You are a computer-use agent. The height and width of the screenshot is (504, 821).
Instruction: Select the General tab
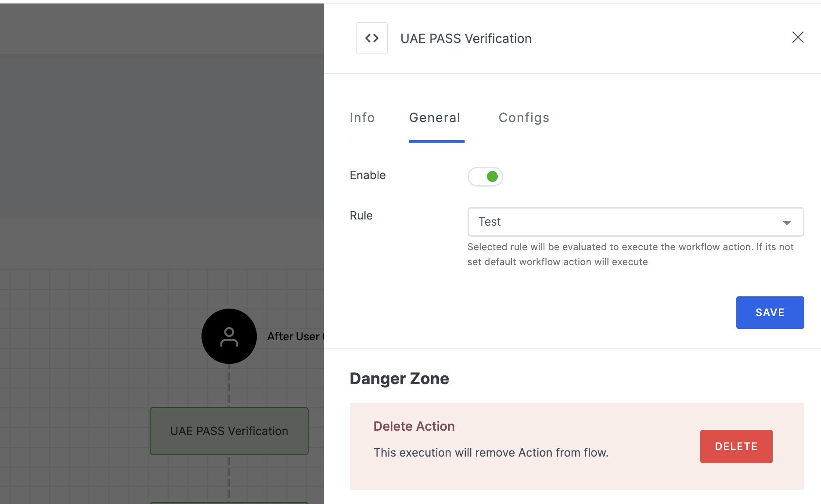tap(435, 118)
